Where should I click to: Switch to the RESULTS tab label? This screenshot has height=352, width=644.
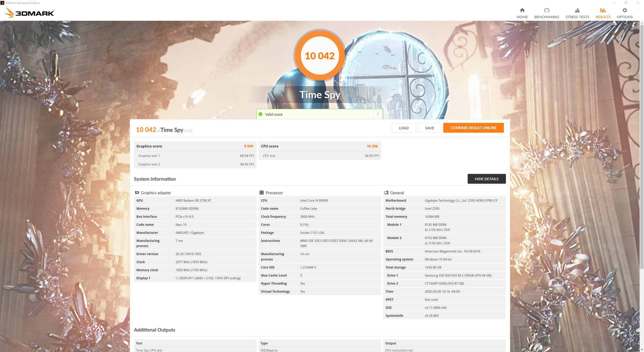click(x=603, y=17)
